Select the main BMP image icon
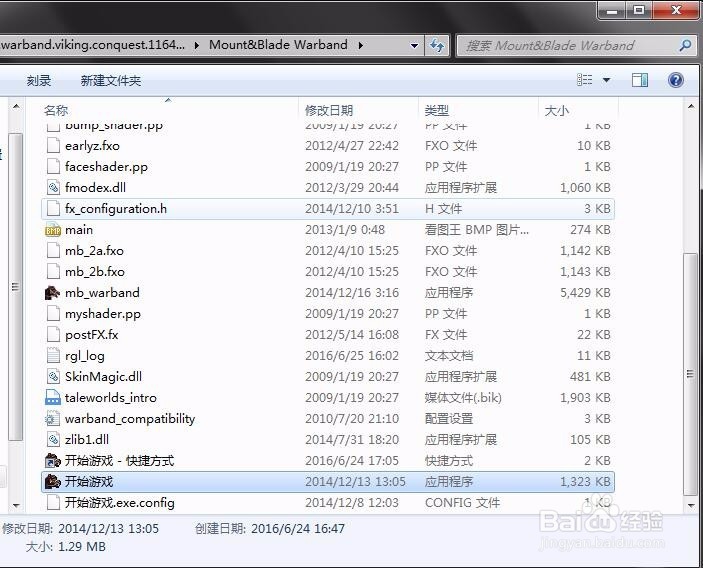 53,230
